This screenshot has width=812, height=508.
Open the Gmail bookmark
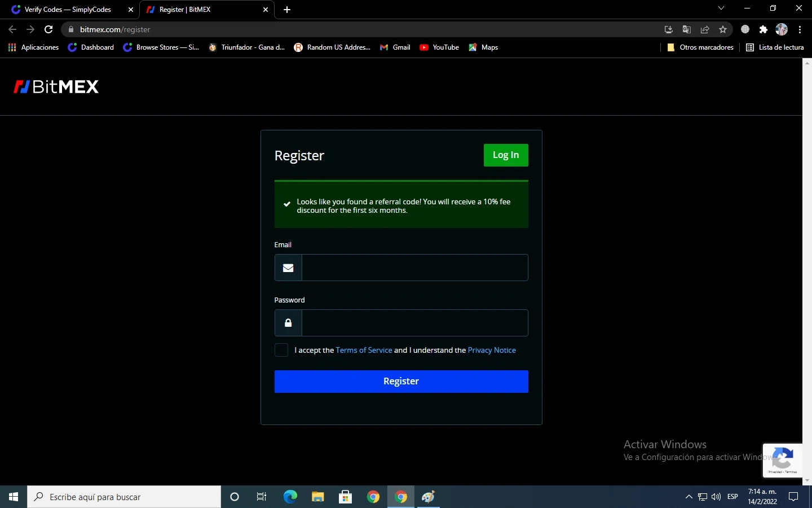click(x=395, y=47)
